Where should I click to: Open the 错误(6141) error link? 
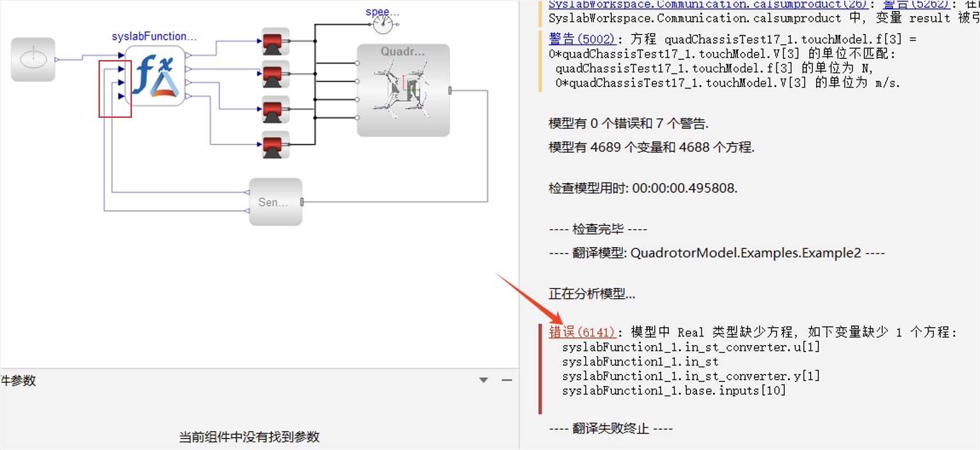pos(582,332)
